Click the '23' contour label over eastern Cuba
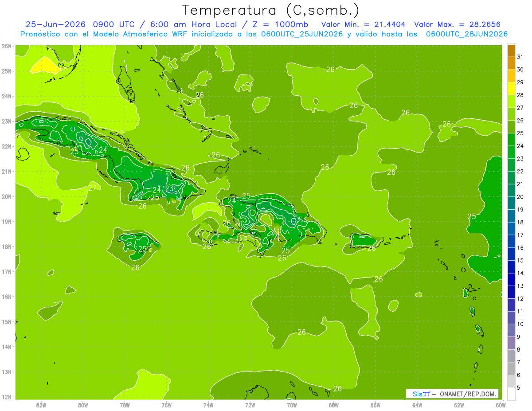Screen dimensions: 532x411 click(x=168, y=188)
